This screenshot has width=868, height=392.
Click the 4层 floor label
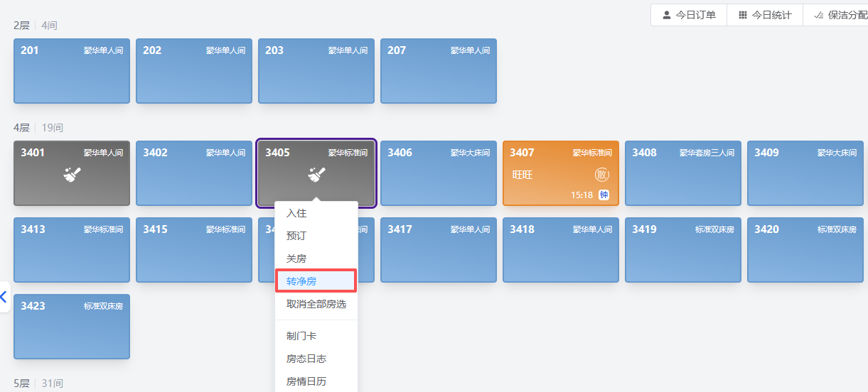coord(21,128)
